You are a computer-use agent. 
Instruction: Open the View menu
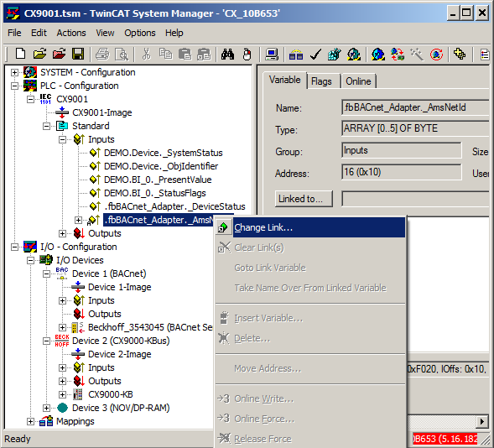pos(105,33)
